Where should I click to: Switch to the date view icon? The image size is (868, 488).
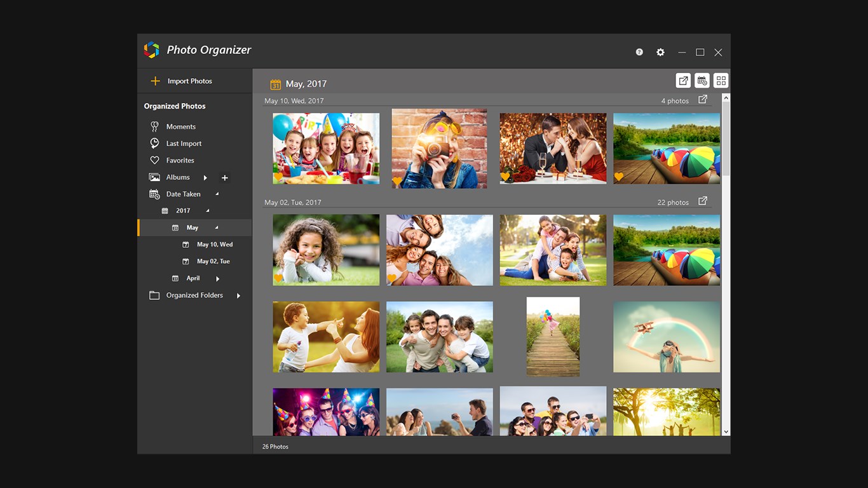[x=702, y=81]
